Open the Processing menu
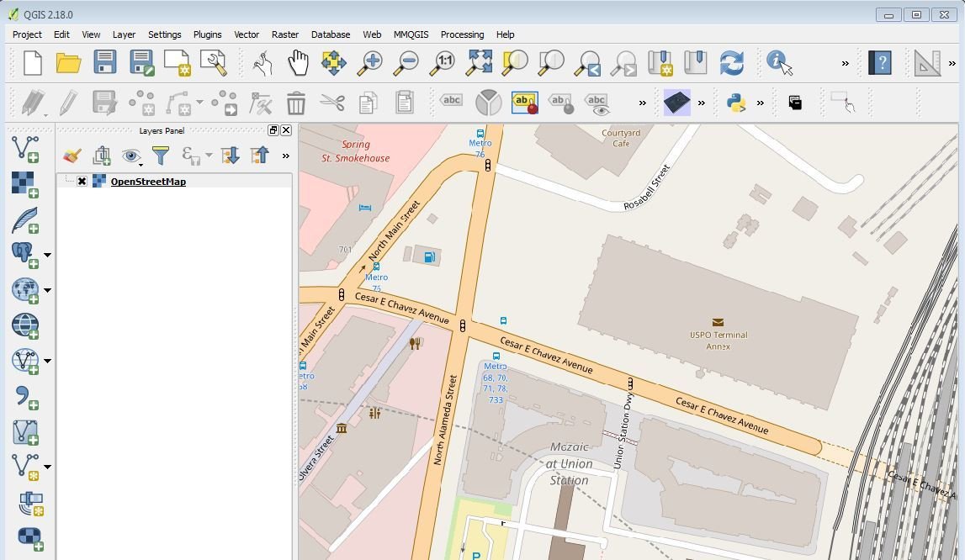965x560 pixels. [x=462, y=34]
